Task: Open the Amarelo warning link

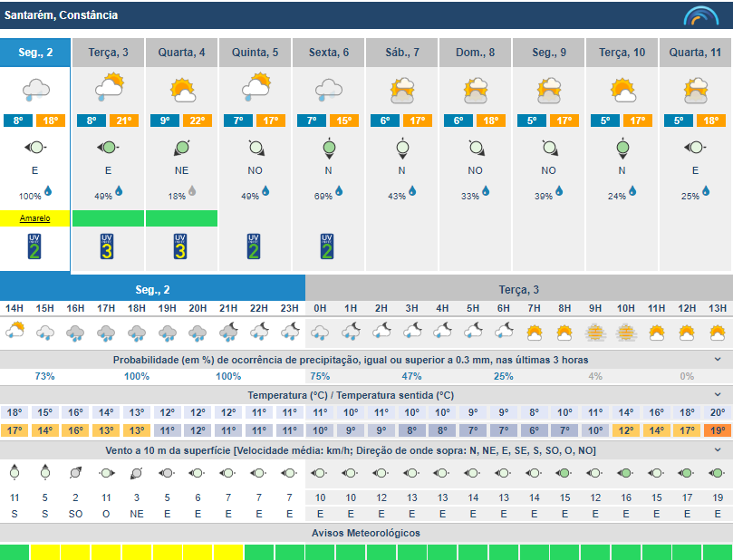Action: pos(34,218)
